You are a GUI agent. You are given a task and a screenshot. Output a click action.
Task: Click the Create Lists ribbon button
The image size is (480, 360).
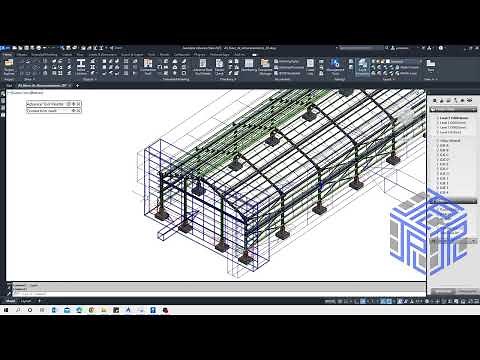(x=310, y=66)
